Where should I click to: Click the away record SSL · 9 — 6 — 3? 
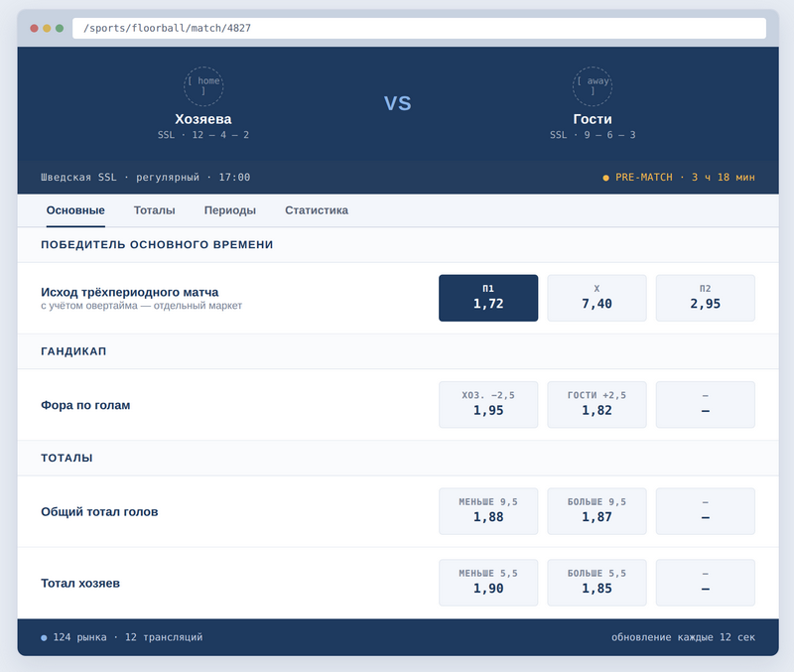pos(593,135)
